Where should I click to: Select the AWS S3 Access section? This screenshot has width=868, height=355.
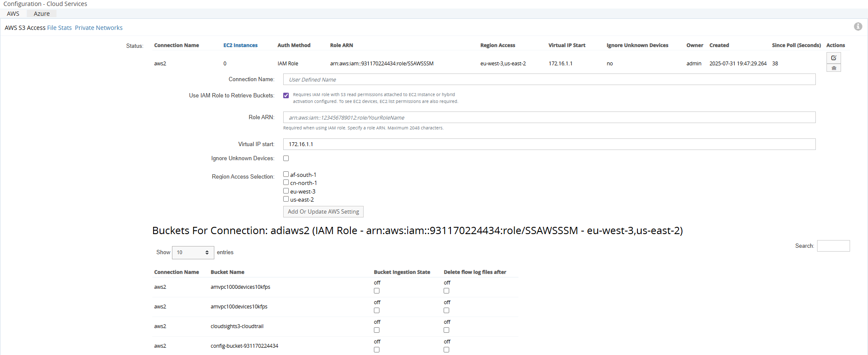[x=25, y=28]
